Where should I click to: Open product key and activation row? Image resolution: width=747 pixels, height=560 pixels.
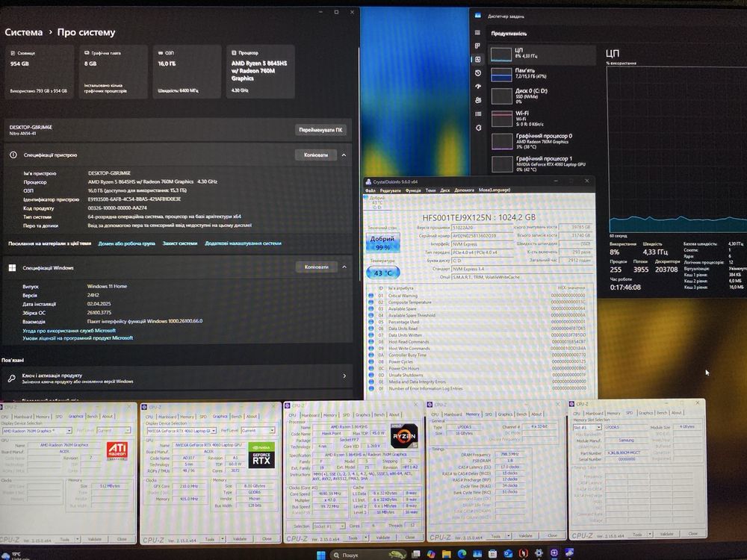(x=177, y=378)
